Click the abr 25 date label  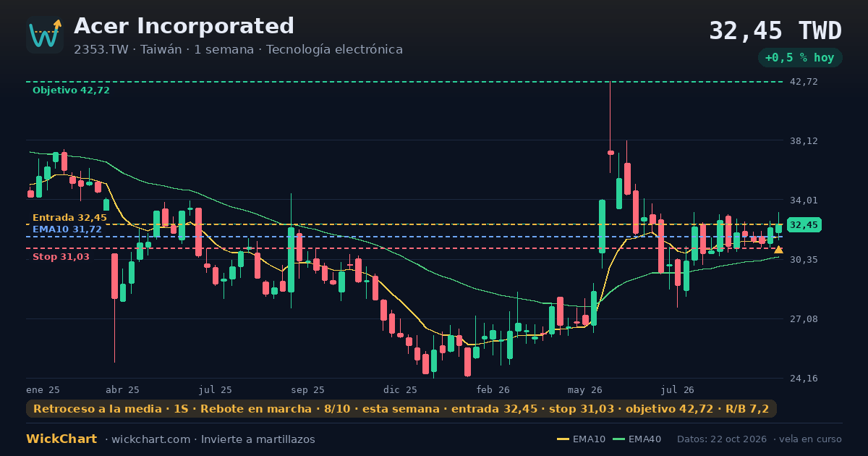pyautogui.click(x=122, y=390)
